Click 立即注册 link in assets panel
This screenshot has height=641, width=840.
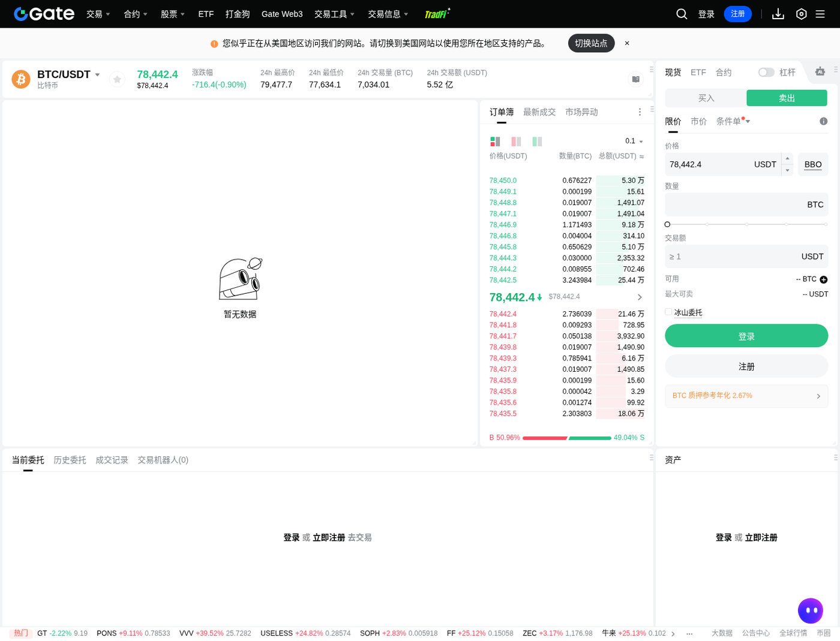(761, 538)
